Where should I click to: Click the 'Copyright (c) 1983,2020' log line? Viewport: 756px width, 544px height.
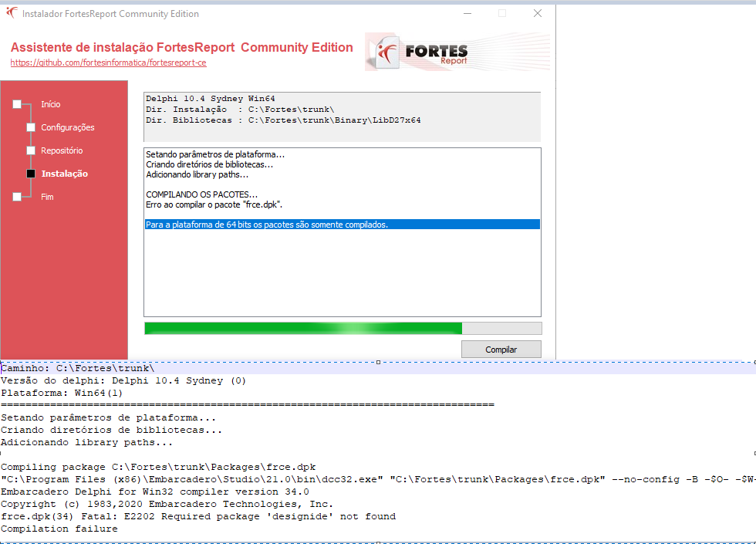(x=167, y=505)
